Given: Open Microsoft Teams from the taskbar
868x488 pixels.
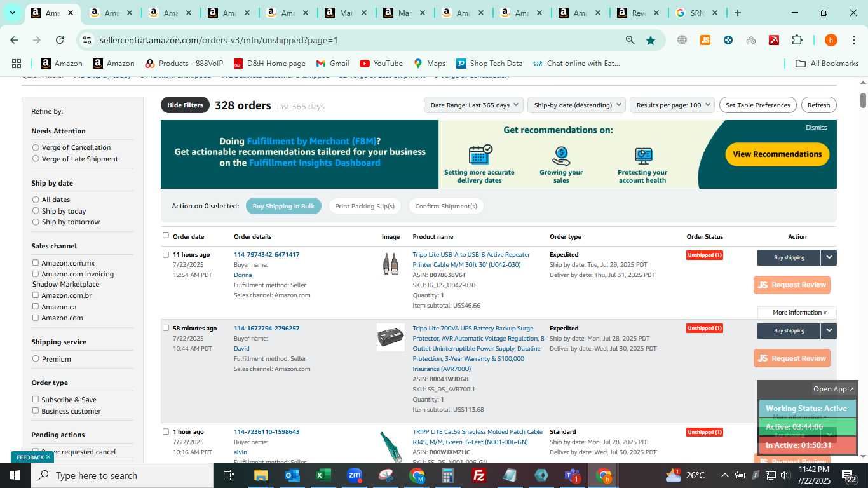Looking at the screenshot, I should click(x=573, y=475).
